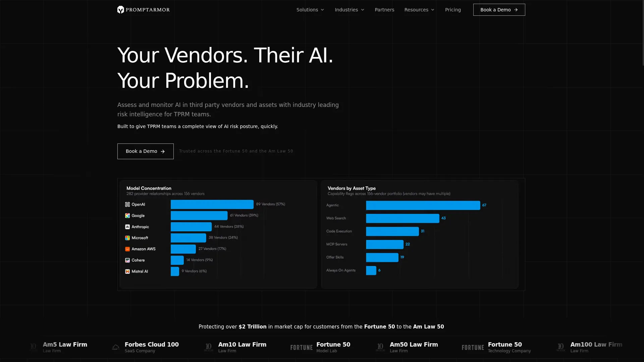
Task: Click the Microsoft vendors bar
Action: [x=188, y=238]
